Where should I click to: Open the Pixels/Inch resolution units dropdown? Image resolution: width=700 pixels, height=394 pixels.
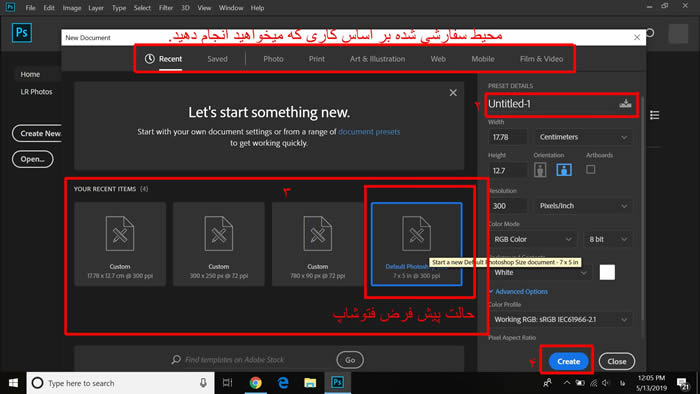[x=583, y=206]
